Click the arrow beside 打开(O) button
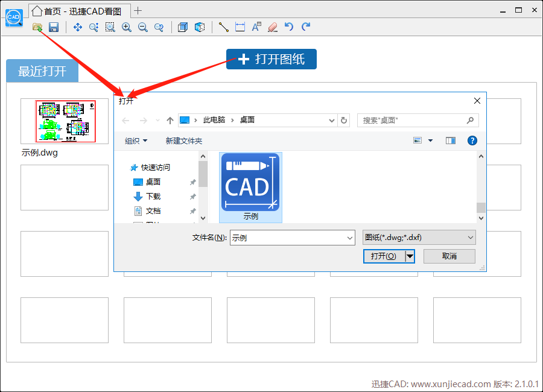 coord(410,256)
